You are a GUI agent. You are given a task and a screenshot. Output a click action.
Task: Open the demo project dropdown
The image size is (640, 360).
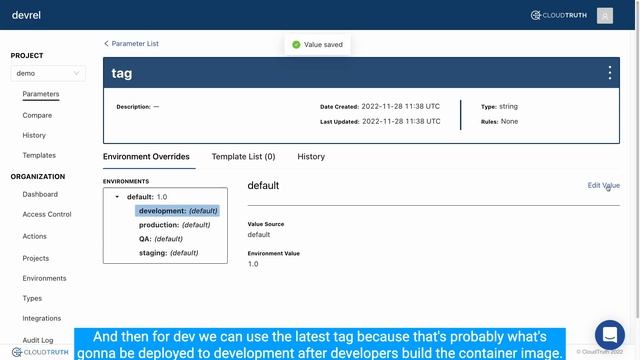coord(48,73)
